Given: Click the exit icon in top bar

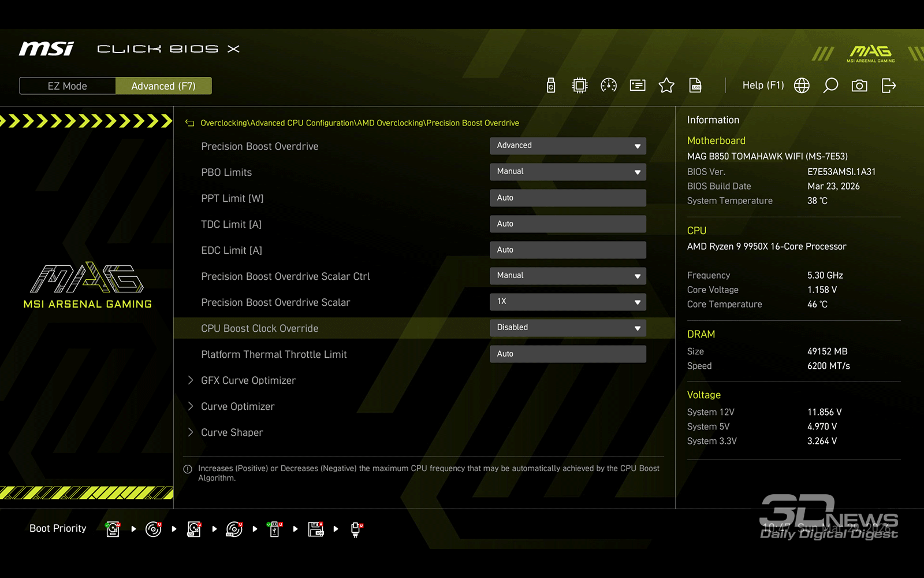Looking at the screenshot, I should pos(889,86).
